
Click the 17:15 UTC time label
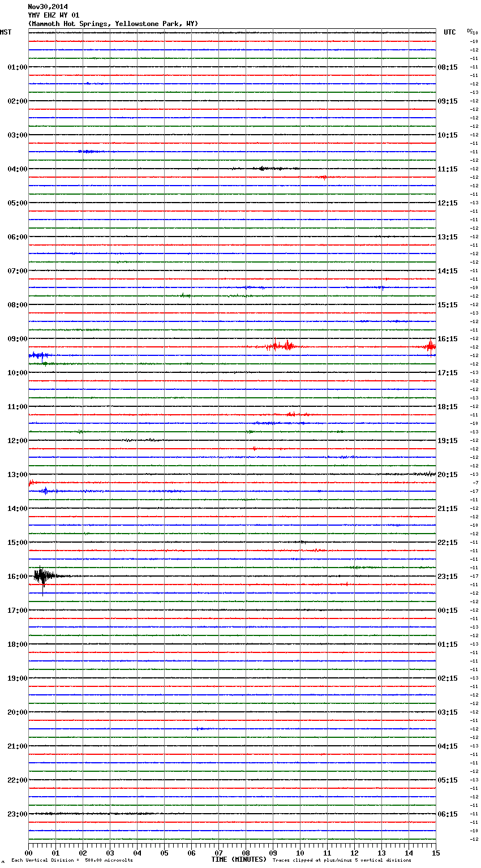448,373
